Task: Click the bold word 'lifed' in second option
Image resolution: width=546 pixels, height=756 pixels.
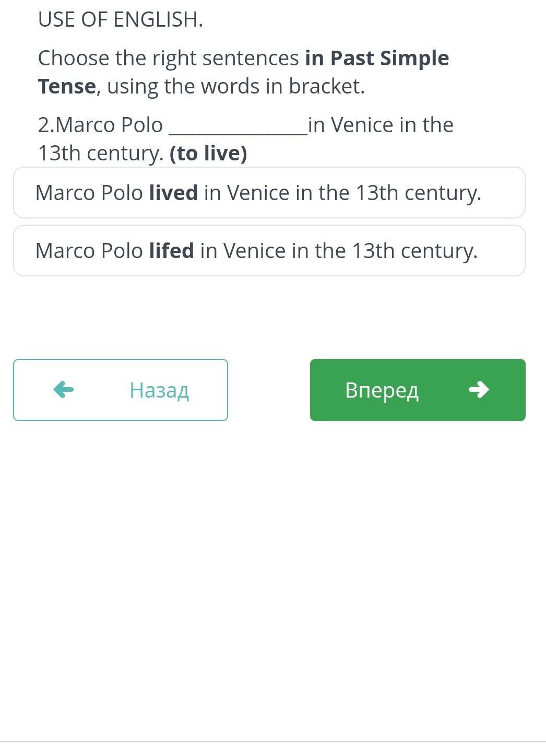Action: point(171,251)
